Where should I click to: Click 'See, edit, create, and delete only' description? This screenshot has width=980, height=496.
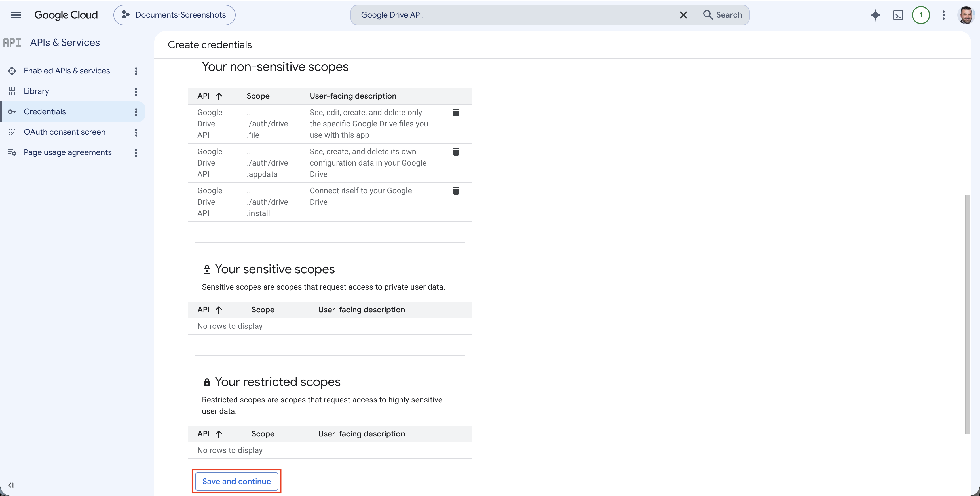[x=369, y=124]
